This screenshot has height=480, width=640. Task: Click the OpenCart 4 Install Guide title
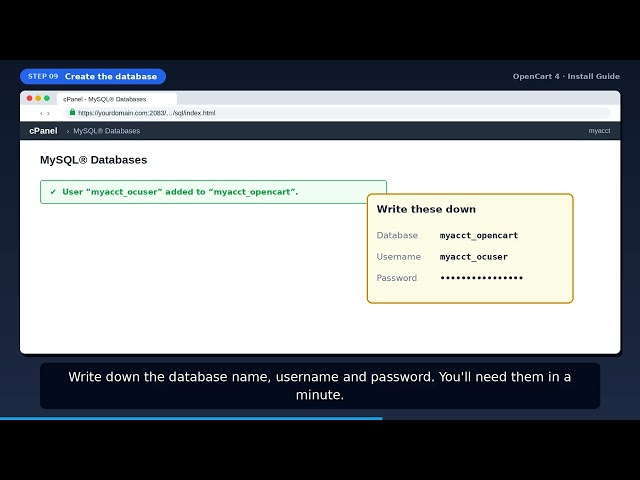click(566, 76)
